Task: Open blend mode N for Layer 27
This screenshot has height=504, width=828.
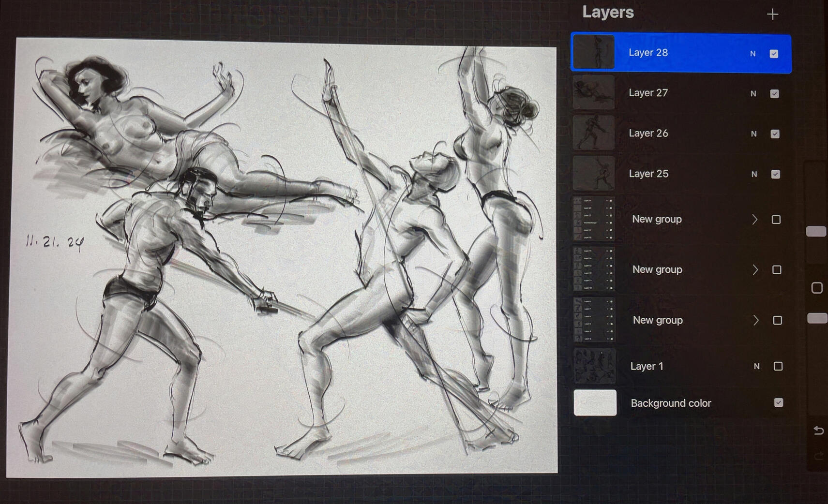Action: 753,94
